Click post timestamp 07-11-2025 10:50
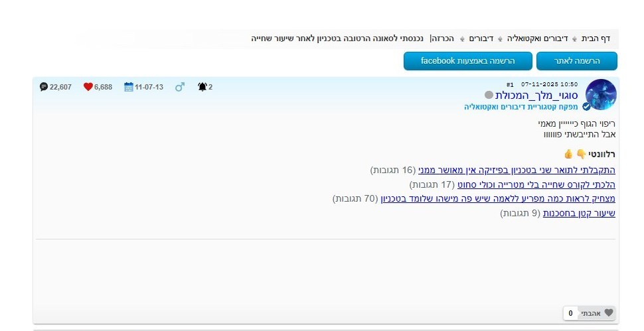The height and width of the screenshot is (331, 644). click(x=549, y=84)
